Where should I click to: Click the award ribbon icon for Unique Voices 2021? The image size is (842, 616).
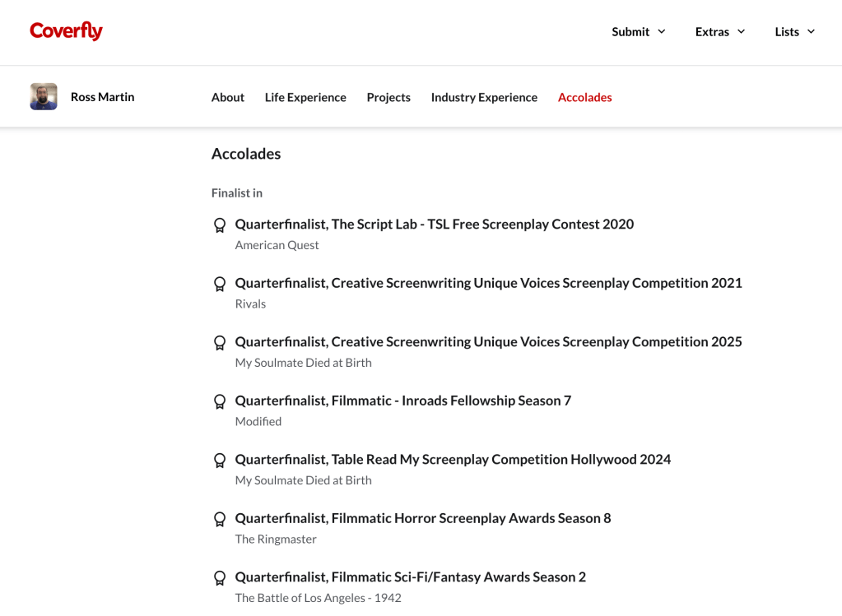220,284
